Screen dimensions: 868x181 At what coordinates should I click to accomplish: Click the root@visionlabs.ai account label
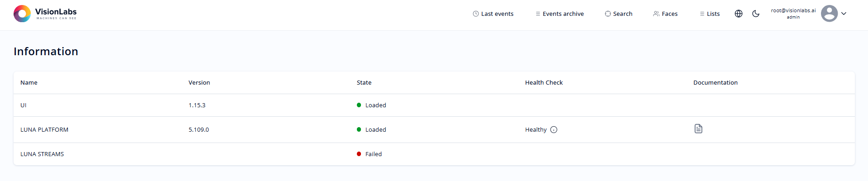(793, 10)
